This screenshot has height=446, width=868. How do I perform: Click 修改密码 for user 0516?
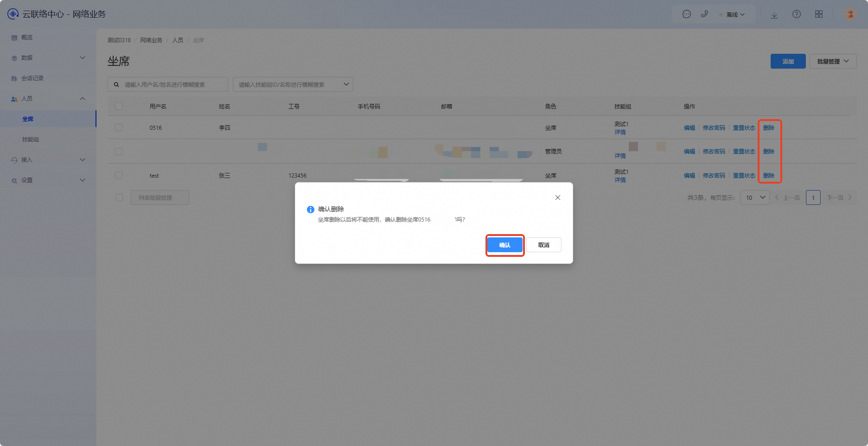(x=714, y=128)
